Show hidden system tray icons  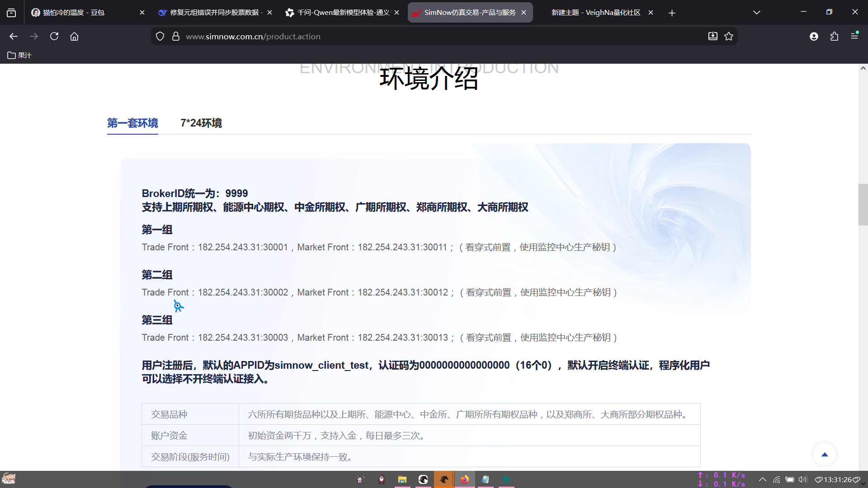(762, 479)
